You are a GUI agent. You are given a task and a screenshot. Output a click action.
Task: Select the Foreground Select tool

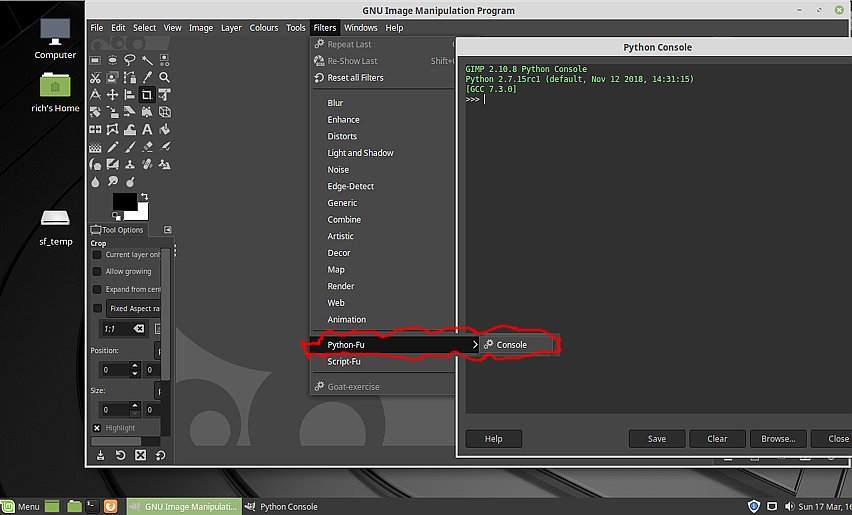pyautogui.click(x=112, y=77)
